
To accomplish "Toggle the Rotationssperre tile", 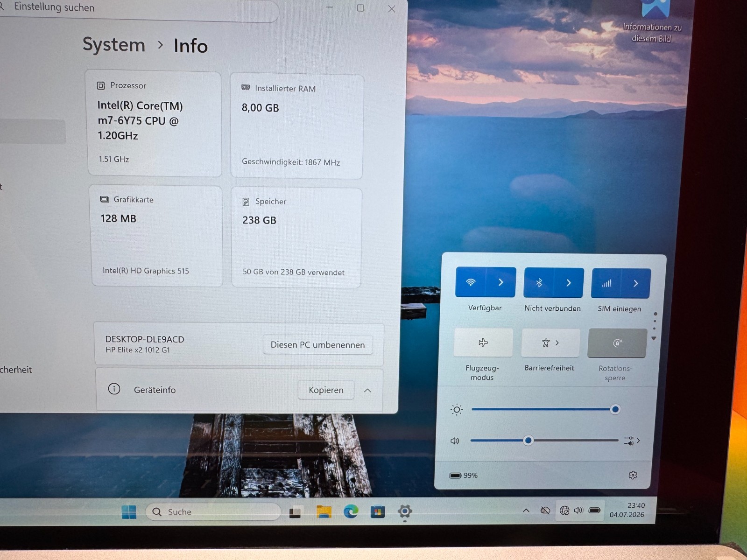I will click(x=617, y=343).
